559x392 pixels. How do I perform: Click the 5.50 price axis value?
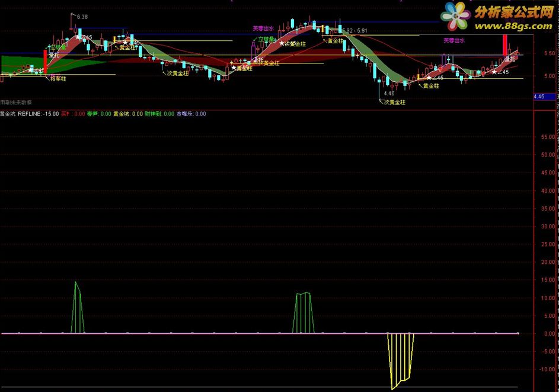[x=550, y=53]
